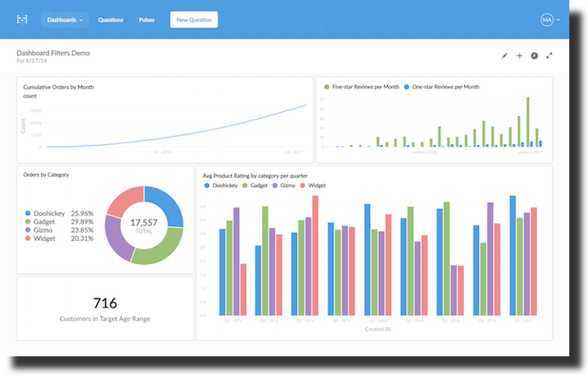Click the 17,557 total in the donut chart
This screenshot has height=375, width=588.
coord(144,223)
